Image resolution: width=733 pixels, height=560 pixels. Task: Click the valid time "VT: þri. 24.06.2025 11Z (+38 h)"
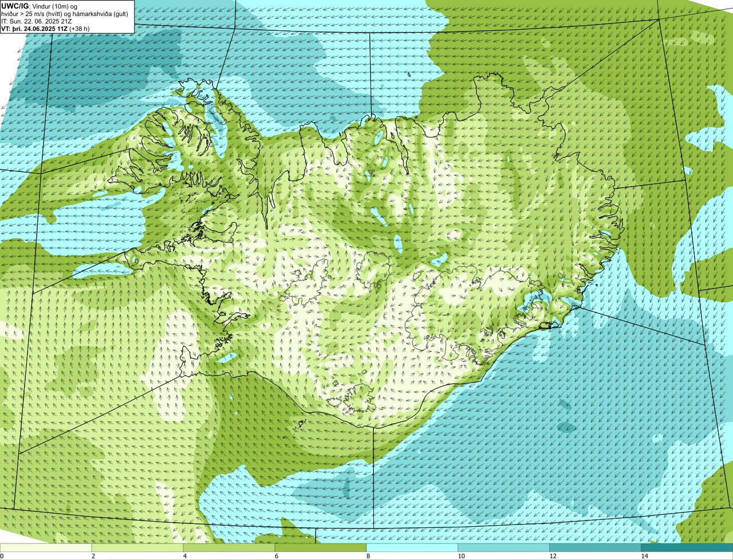point(46,29)
